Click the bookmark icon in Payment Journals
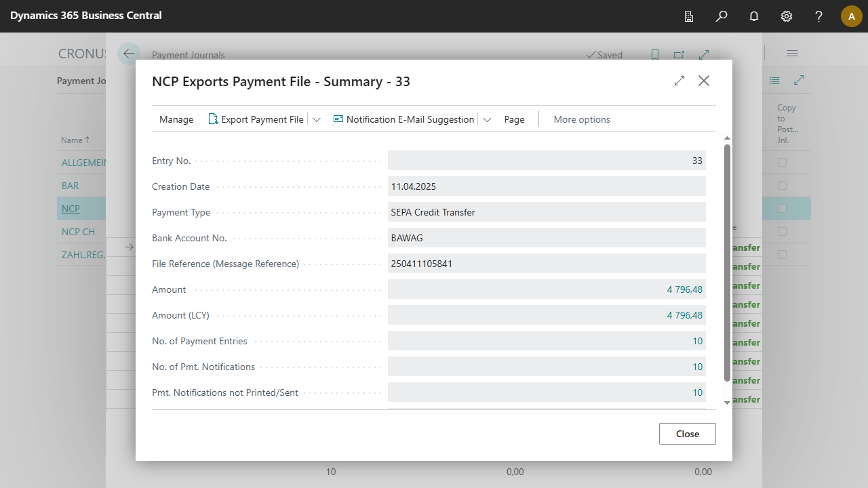 pyautogui.click(x=655, y=55)
